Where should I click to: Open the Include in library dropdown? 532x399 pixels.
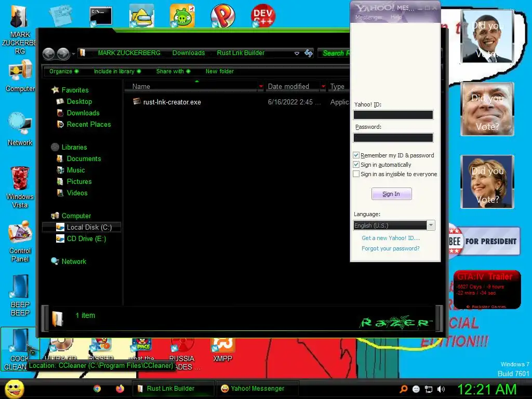click(x=117, y=71)
